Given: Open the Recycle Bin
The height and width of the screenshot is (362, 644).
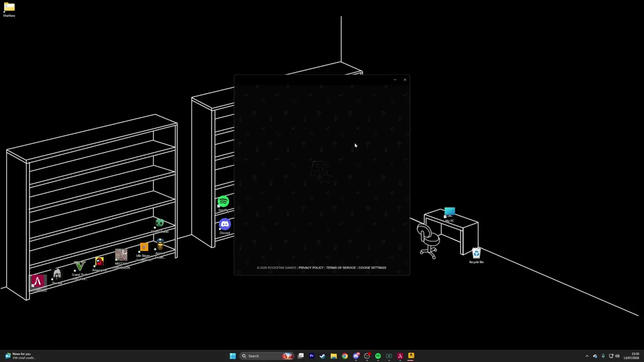Looking at the screenshot, I should coord(476,256).
